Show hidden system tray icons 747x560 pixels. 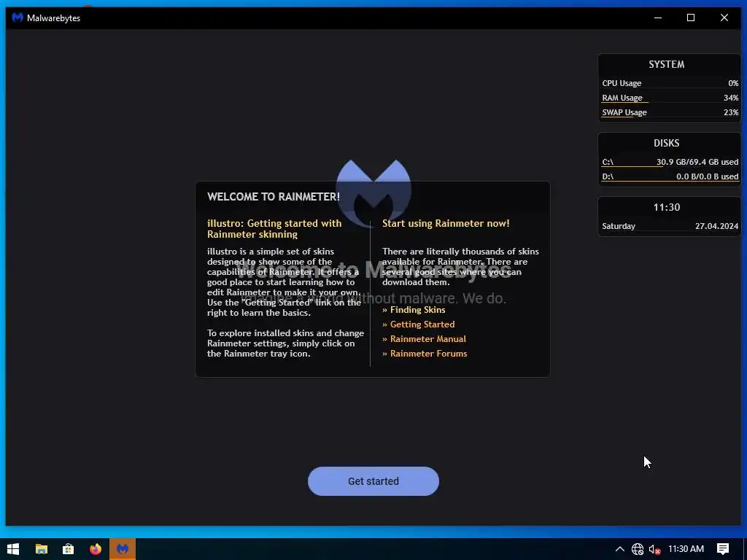tap(620, 549)
